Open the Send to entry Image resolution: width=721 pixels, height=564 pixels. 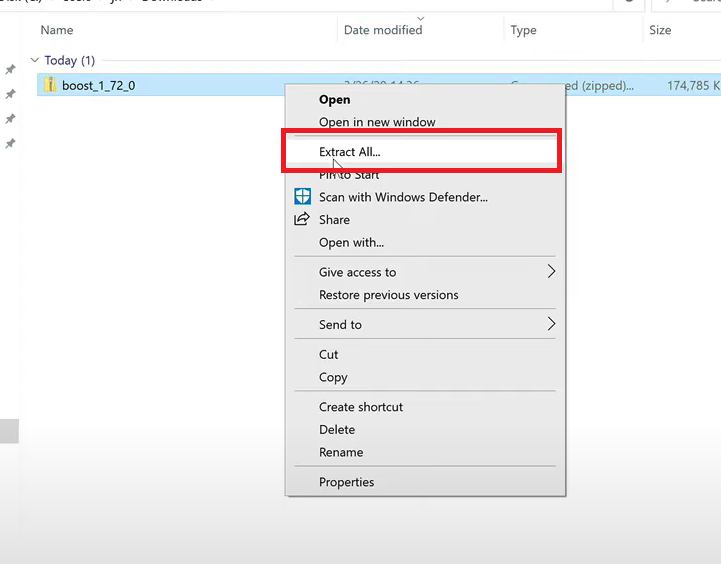[x=425, y=325]
